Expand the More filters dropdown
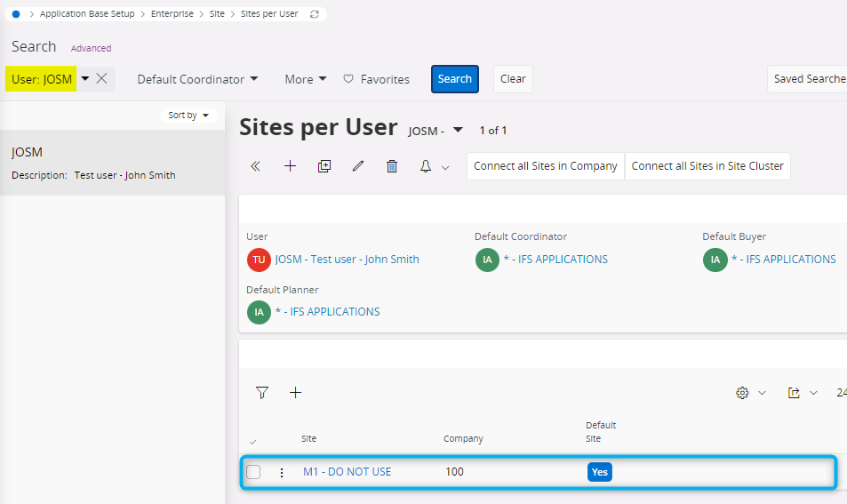 (x=306, y=79)
